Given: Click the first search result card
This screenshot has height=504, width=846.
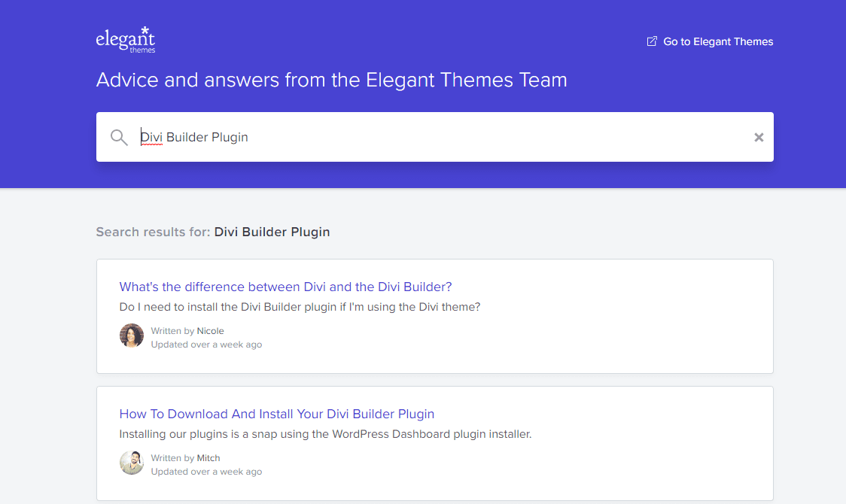Looking at the screenshot, I should point(434,316).
